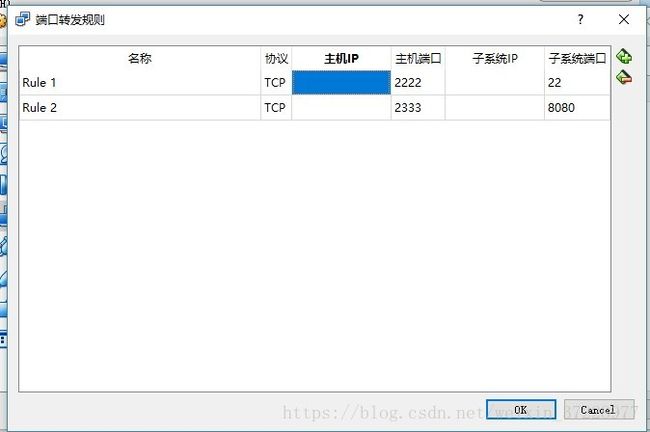The image size is (650, 432).
Task: Click the help question mark button
Action: (580, 19)
